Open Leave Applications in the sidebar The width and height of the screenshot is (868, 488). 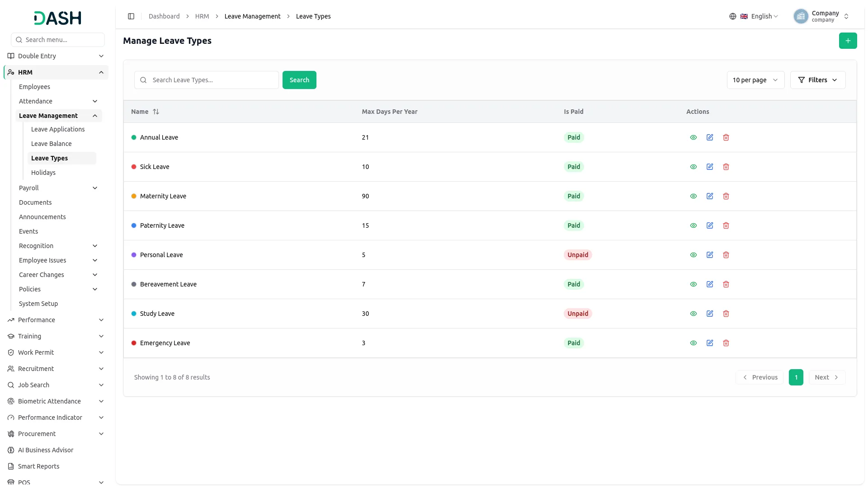click(58, 129)
